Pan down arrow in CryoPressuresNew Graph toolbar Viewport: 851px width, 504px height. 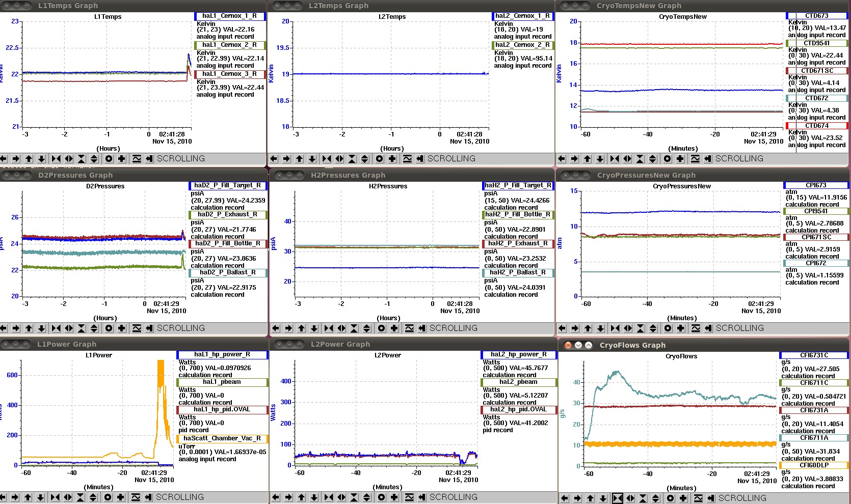click(x=601, y=328)
